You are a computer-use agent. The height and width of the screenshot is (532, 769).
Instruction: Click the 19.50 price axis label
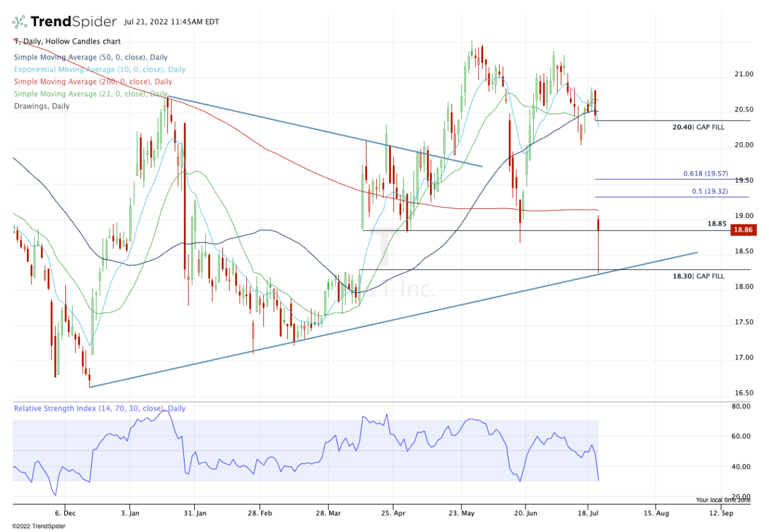click(x=743, y=180)
